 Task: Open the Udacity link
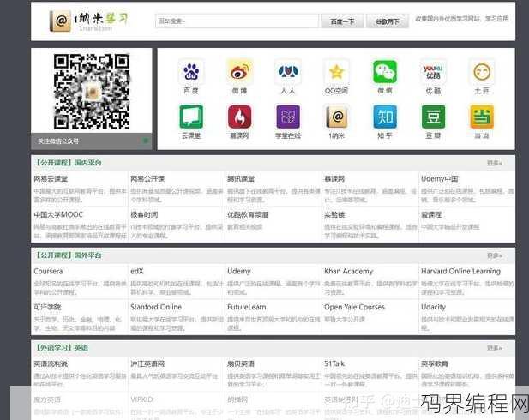pyautogui.click(x=433, y=307)
